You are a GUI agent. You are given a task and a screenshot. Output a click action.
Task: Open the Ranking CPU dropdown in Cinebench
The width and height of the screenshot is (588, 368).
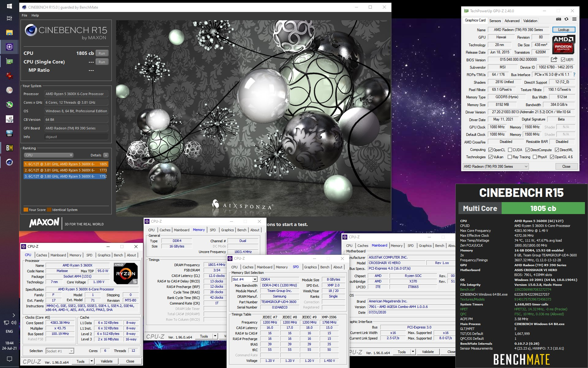pos(48,155)
